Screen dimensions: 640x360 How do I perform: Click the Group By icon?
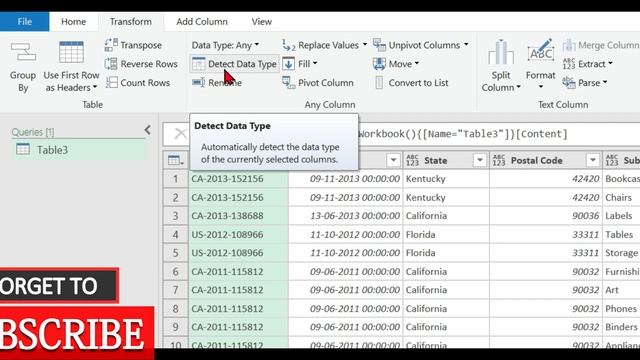(x=23, y=53)
